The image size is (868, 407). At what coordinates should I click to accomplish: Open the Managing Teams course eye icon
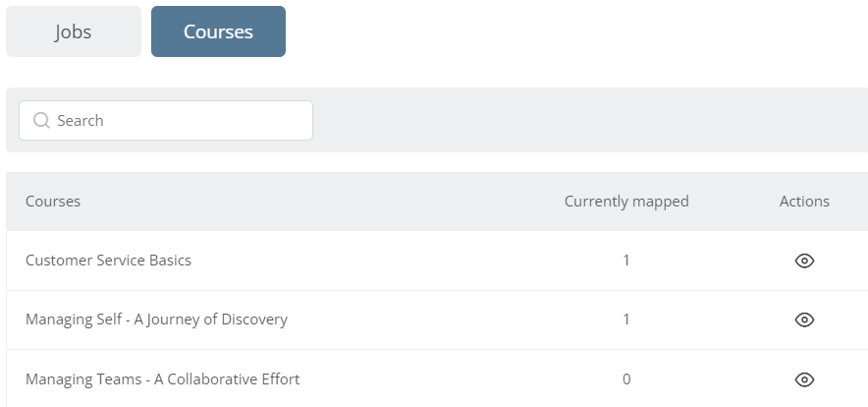(804, 379)
